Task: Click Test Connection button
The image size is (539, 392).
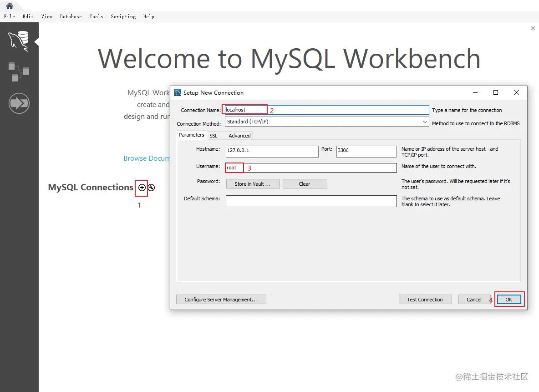Action: 425,300
